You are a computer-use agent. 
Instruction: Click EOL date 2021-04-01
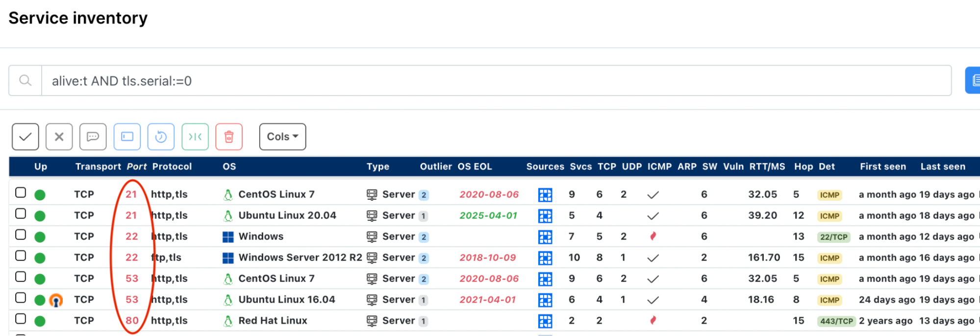(488, 300)
